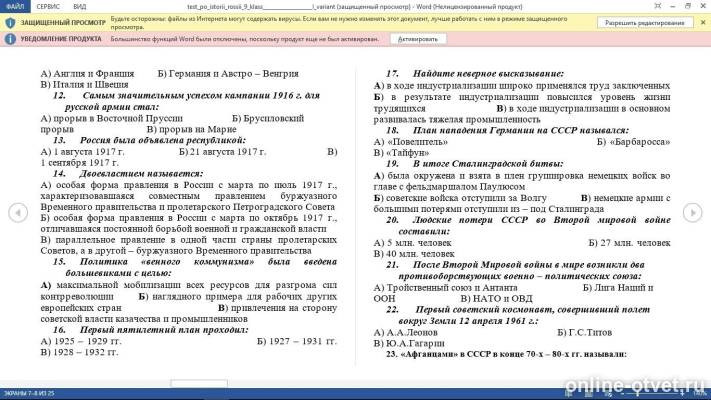Click answer В) Италия и Швеция
Screen dimensions: 711x400
84,84
